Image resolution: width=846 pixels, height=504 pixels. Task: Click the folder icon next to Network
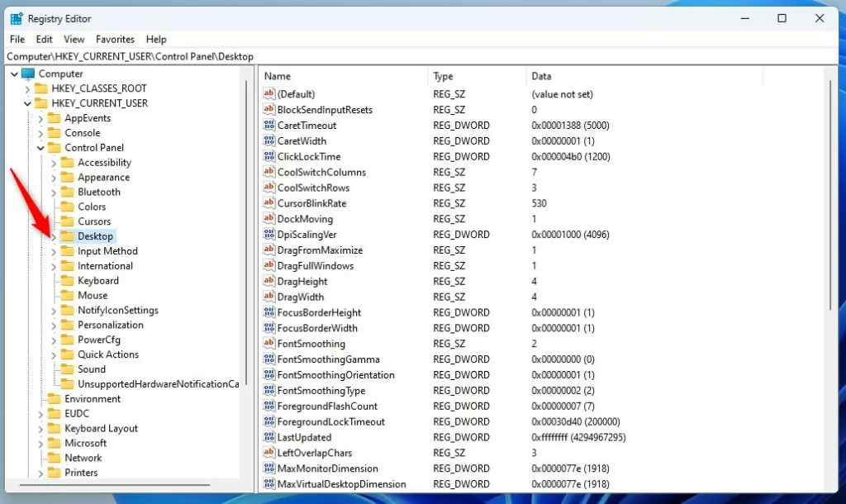(x=54, y=458)
